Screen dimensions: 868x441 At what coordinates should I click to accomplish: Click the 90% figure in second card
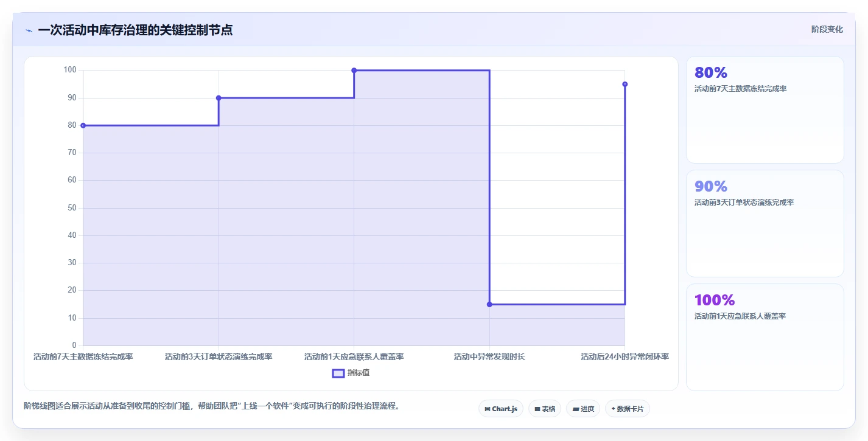pos(711,187)
